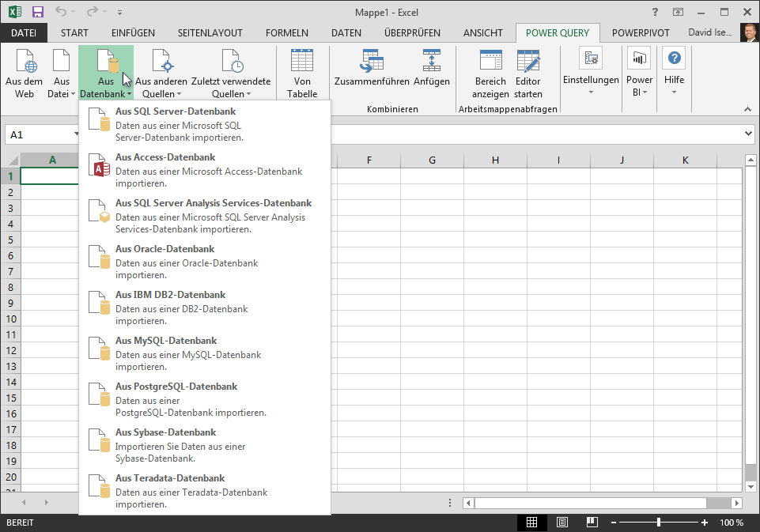Click the Select All corner button

(x=10, y=160)
